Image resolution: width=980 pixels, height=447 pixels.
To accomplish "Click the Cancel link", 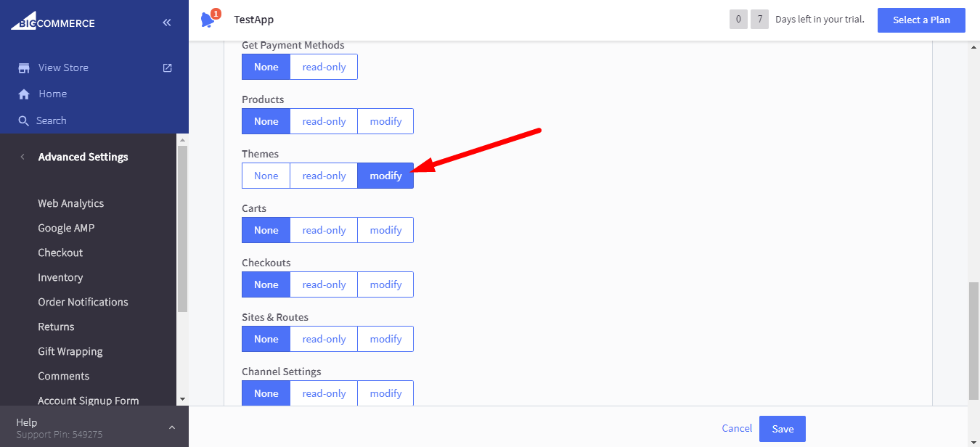I will (x=737, y=429).
